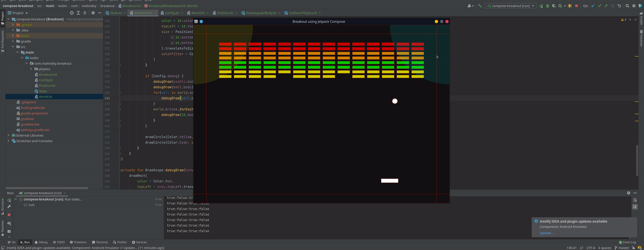
Task: Open the Terminal tool window tab
Action: [x=100, y=242]
